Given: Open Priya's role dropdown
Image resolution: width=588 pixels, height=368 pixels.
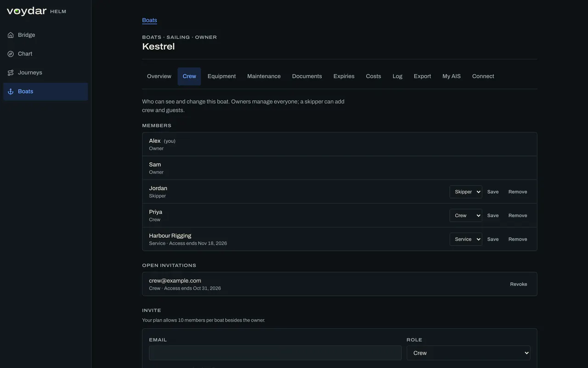Looking at the screenshot, I should [x=466, y=215].
